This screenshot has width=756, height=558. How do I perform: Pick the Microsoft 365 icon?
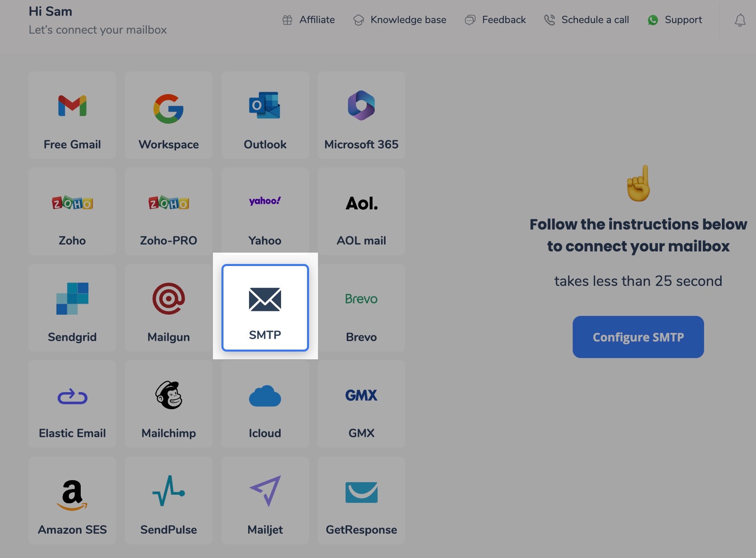361,107
